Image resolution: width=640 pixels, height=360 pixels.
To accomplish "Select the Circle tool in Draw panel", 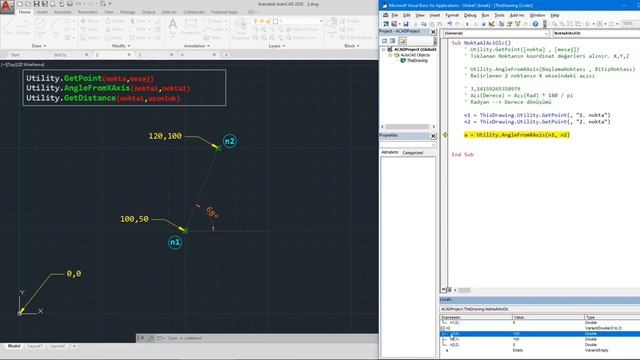I will 40,27.
